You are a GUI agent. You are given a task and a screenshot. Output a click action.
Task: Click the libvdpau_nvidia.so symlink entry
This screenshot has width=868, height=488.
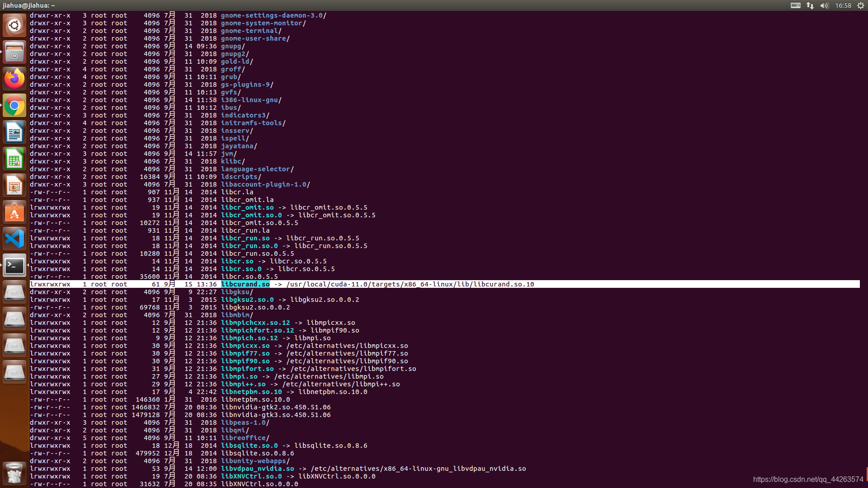click(x=257, y=469)
